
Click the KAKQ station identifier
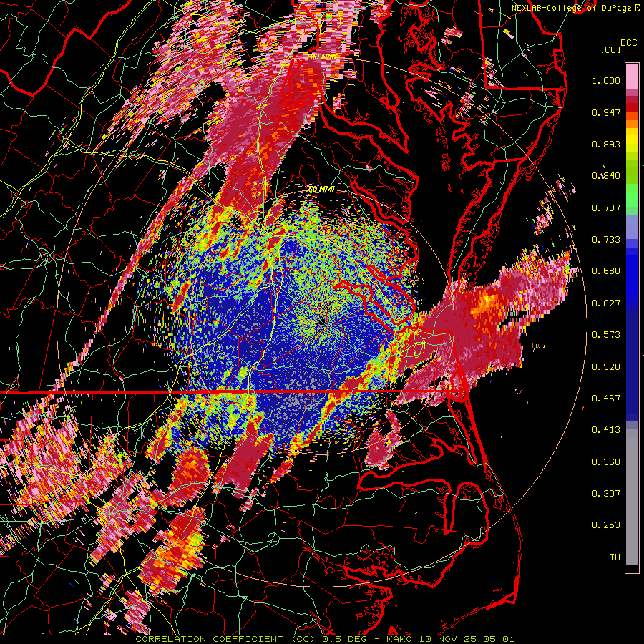(401, 639)
